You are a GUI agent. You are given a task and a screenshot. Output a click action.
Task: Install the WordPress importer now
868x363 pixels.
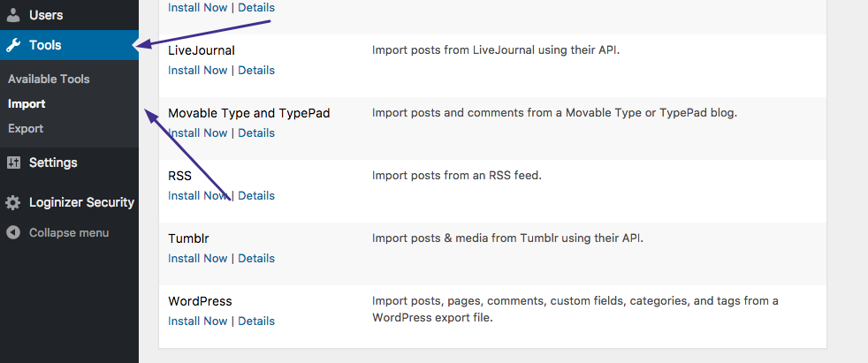(x=197, y=321)
